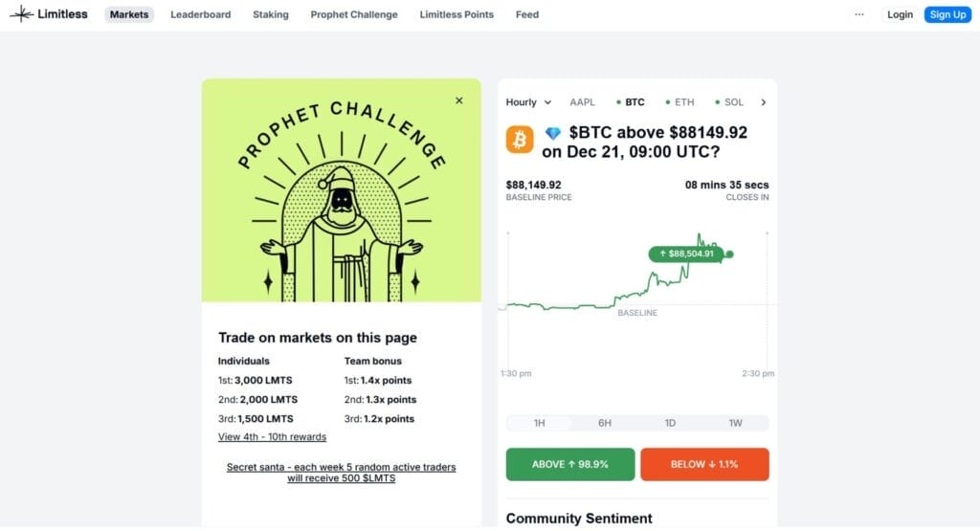This screenshot has width=980, height=531.
Task: Click the ABOVE 98.9% button
Action: click(x=570, y=464)
